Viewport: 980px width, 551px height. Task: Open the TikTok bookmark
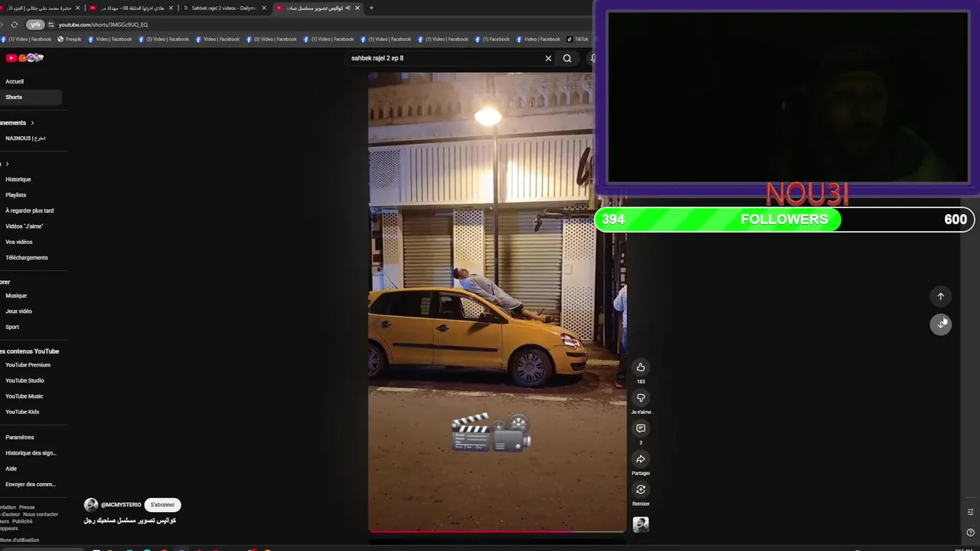[577, 39]
